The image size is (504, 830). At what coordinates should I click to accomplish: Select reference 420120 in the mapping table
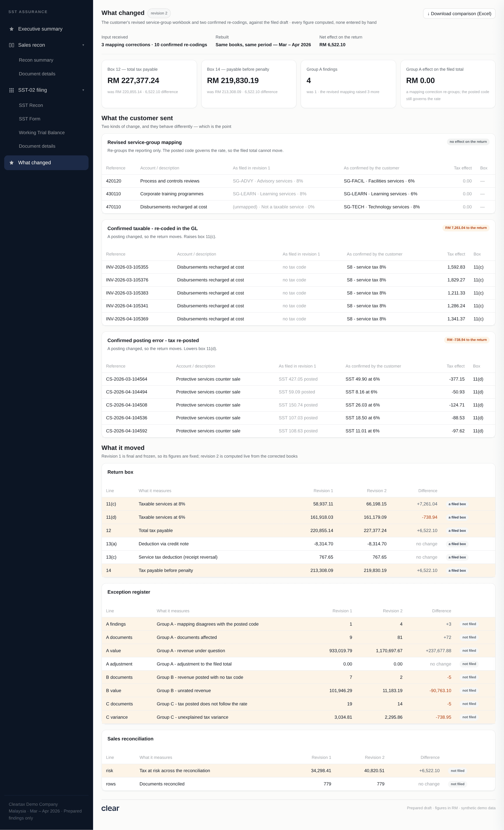114,181
